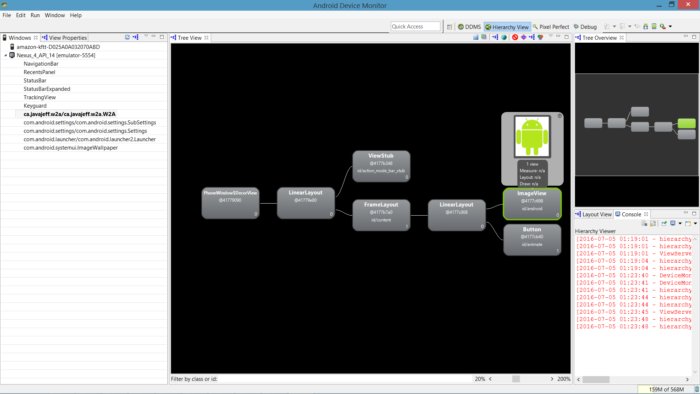Click the zoom increase arrow beside 200%
This screenshot has width=700, height=394.
coord(552,379)
